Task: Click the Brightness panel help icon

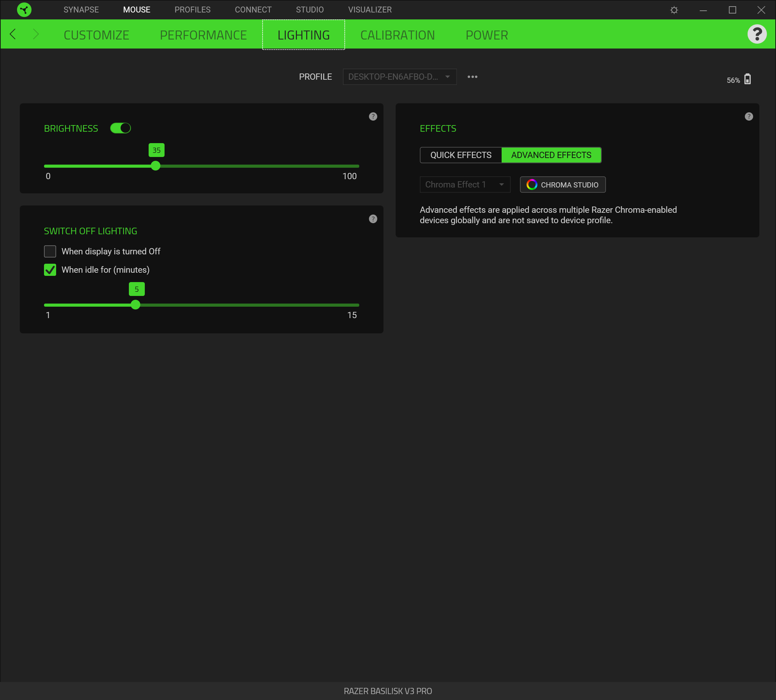Action: (372, 116)
